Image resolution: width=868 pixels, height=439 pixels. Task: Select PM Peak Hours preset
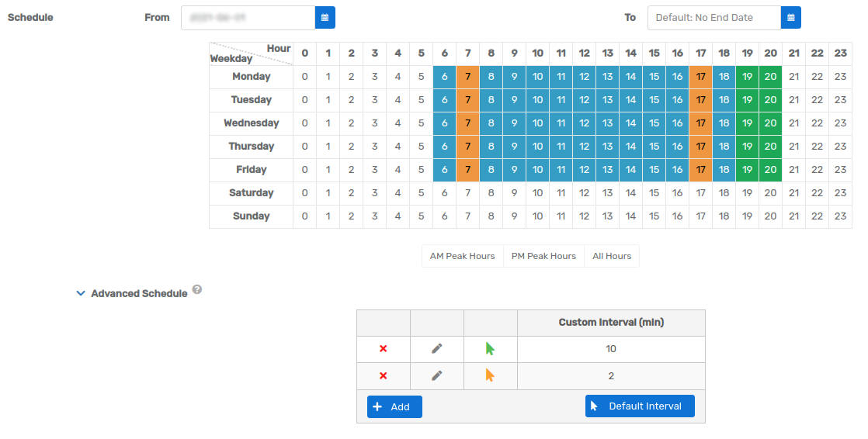point(543,256)
